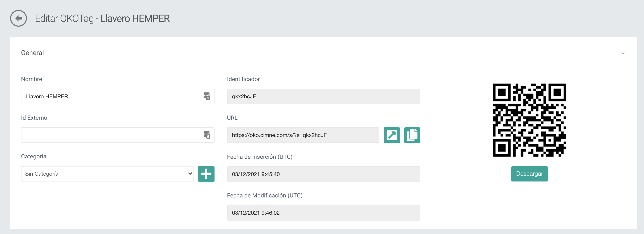
Task: Click the password manager icon in Nombre field
Action: [207, 96]
